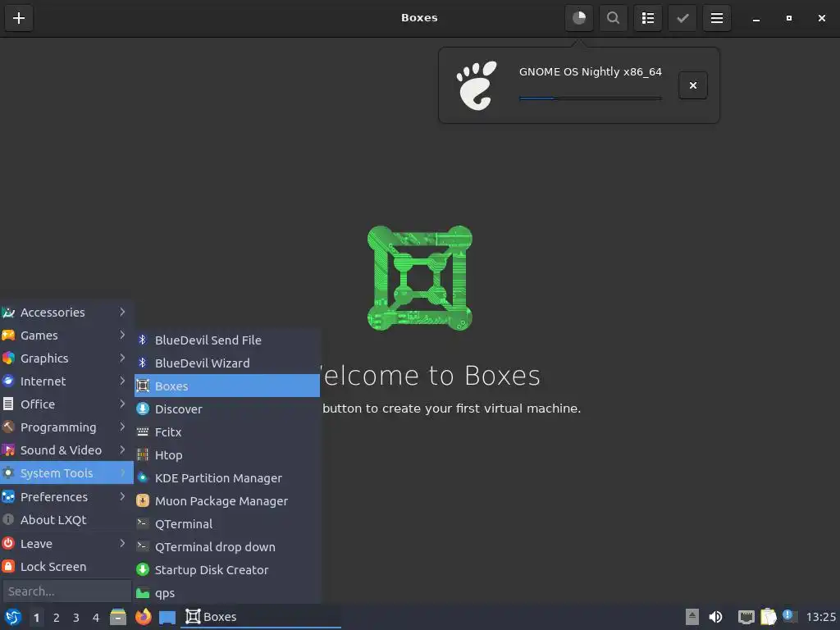Launch BlueDevil Send File
The height and width of the screenshot is (630, 840).
click(x=227, y=340)
